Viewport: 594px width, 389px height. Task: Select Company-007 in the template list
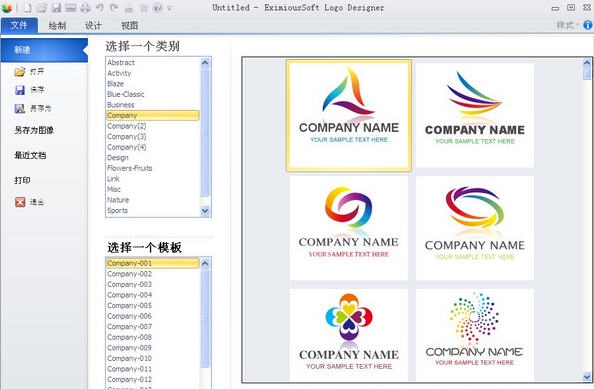tap(153, 327)
